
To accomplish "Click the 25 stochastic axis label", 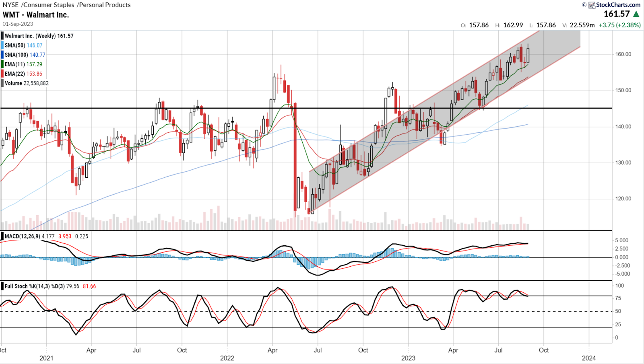I will point(618,325).
